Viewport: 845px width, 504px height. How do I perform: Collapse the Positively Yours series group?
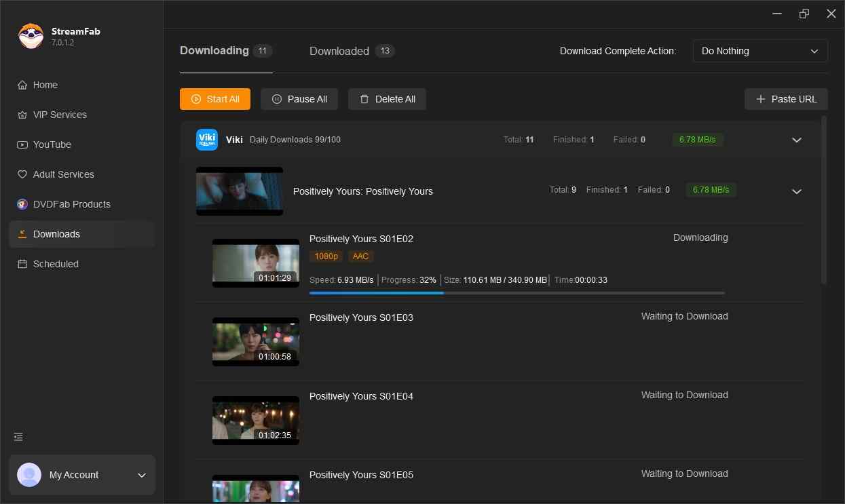797,191
